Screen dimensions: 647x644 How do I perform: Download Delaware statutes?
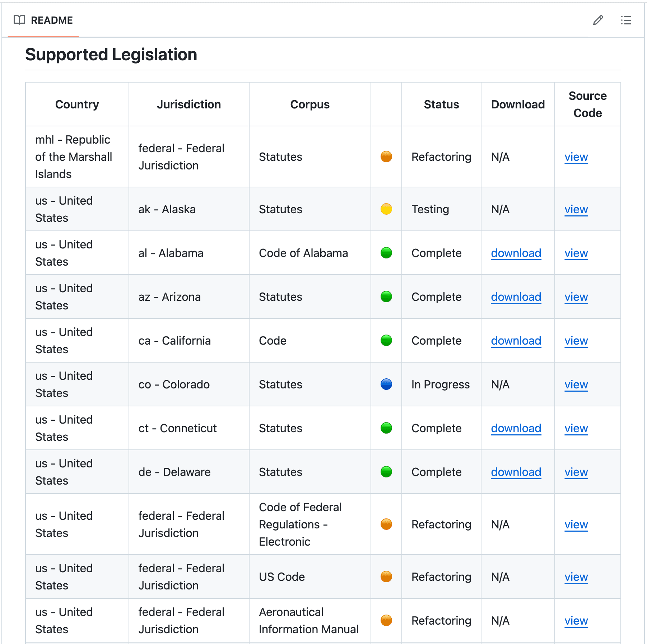point(516,472)
